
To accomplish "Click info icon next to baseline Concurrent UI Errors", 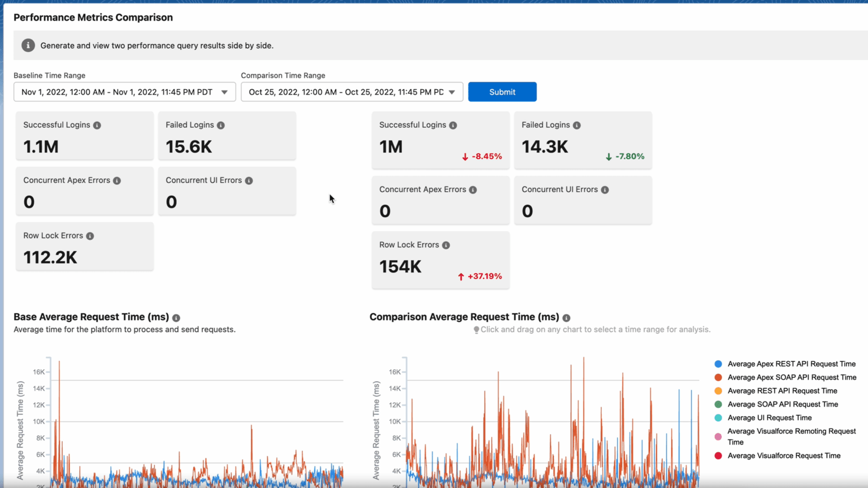I will pyautogui.click(x=249, y=181).
